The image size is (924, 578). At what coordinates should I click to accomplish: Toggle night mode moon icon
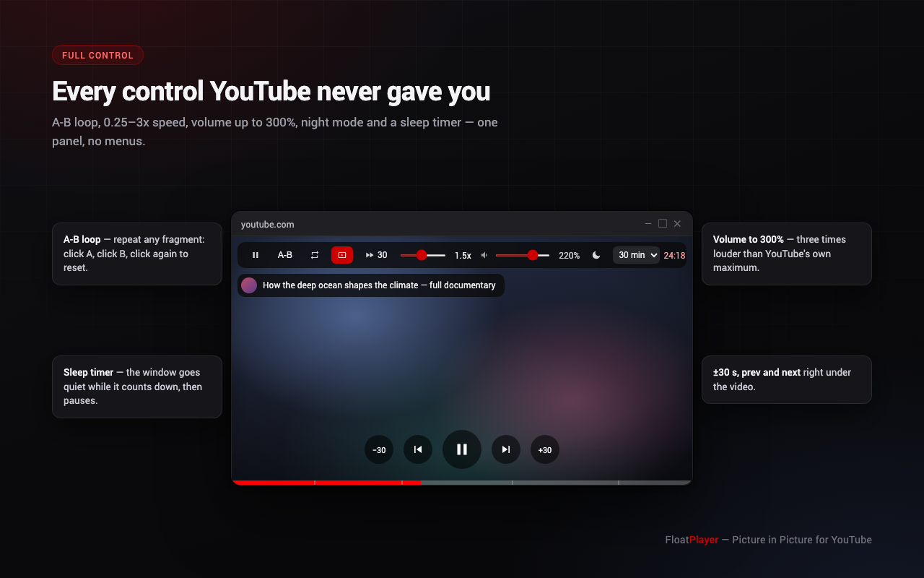pos(596,255)
